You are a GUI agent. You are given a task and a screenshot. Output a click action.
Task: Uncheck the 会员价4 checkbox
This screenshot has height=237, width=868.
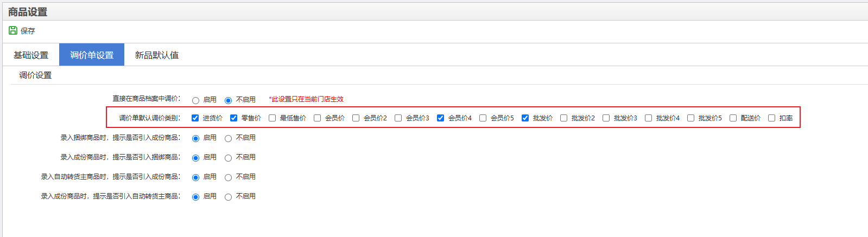coord(440,118)
